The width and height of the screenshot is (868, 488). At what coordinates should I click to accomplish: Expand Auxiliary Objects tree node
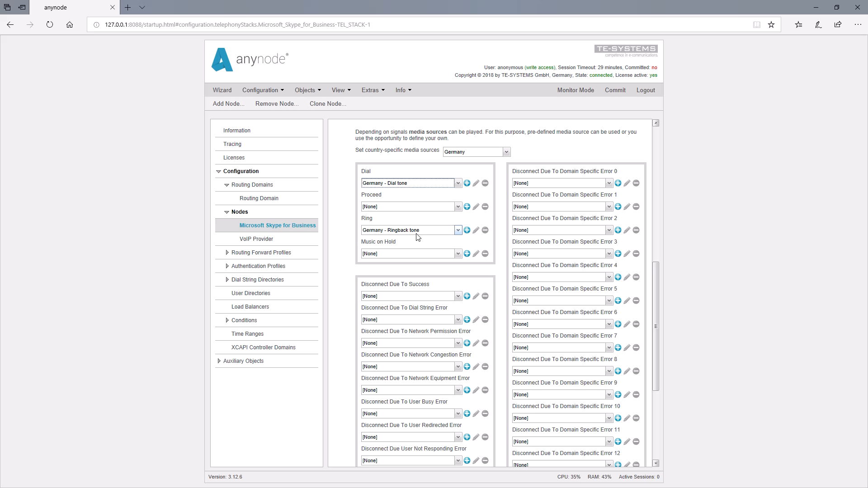(219, 361)
